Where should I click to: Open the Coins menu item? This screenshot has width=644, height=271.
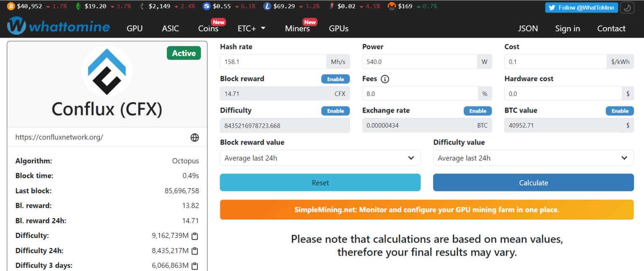[x=208, y=28]
